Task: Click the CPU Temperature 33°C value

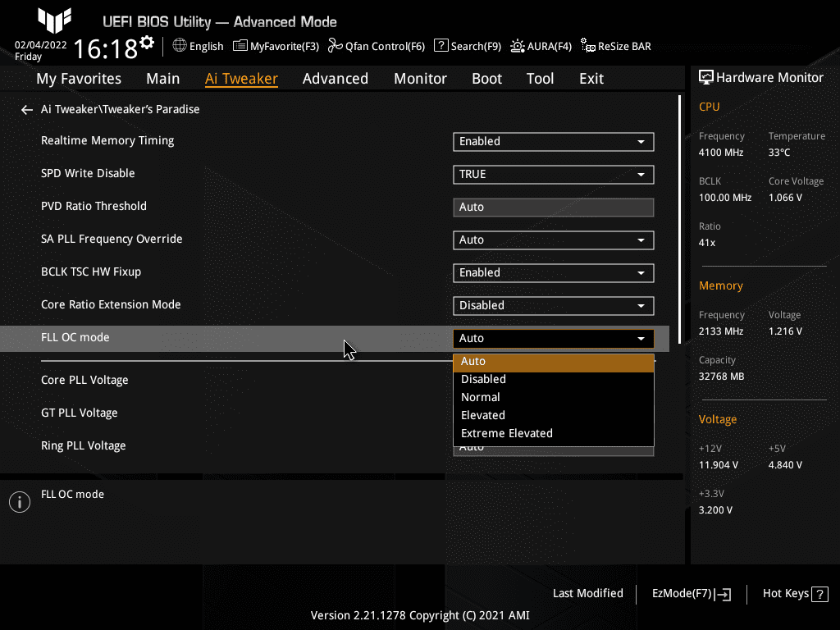Action: click(x=779, y=153)
